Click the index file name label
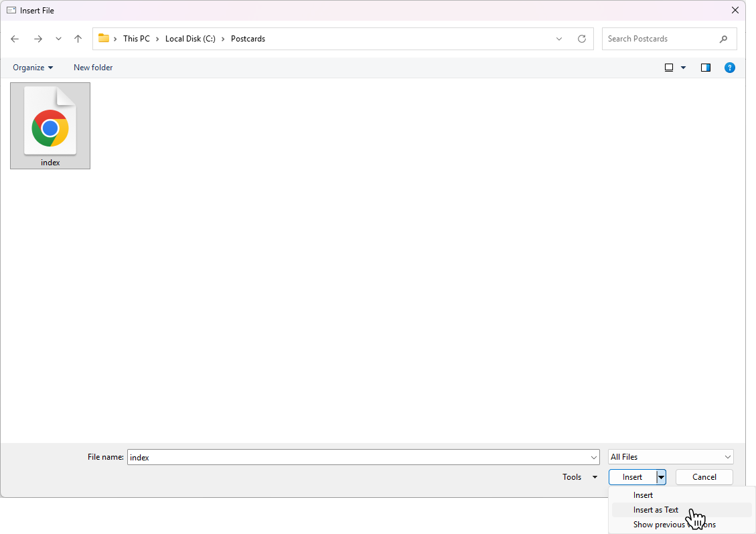This screenshot has width=756, height=534. pyautogui.click(x=50, y=163)
